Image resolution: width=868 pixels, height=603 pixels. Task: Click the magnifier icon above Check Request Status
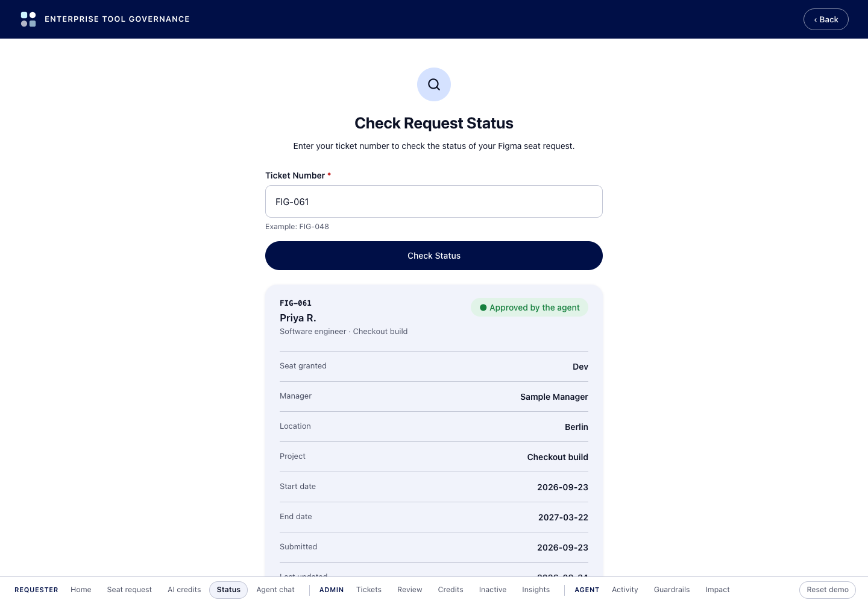tap(434, 84)
